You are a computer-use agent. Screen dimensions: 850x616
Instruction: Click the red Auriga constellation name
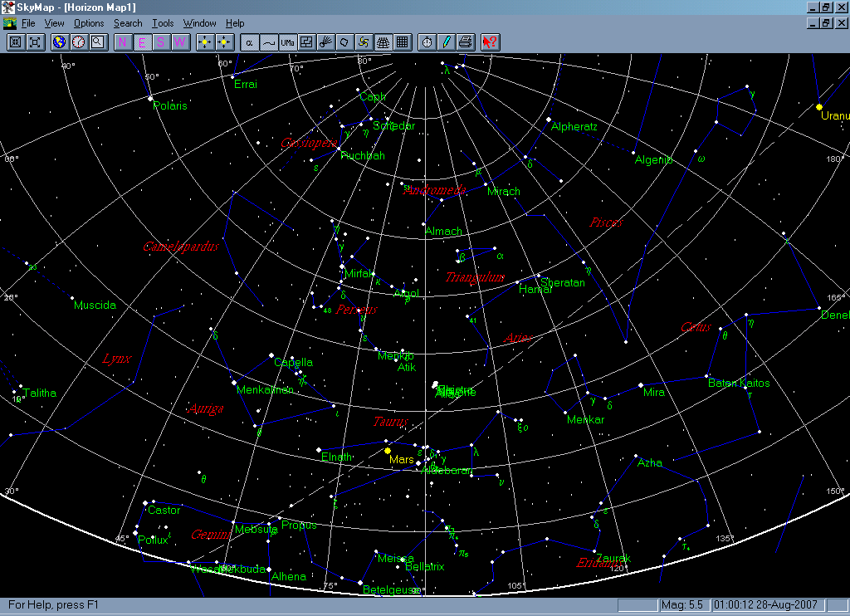[x=206, y=408]
